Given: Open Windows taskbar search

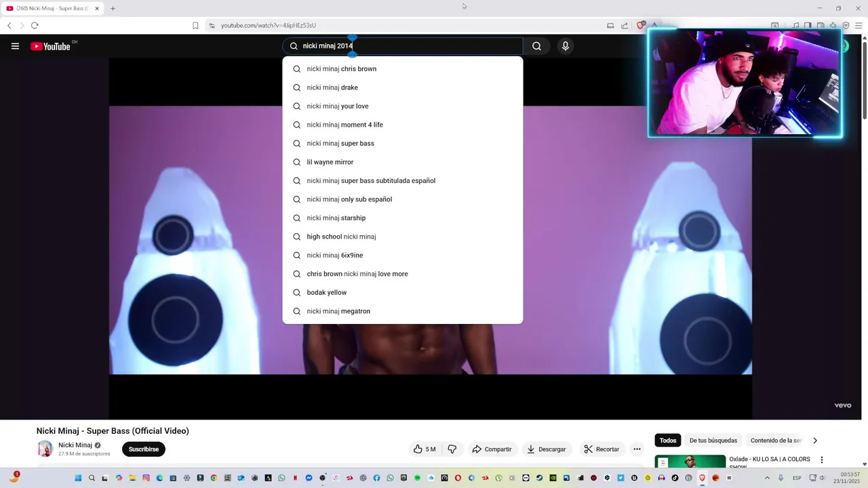Looking at the screenshot, I should tap(92, 478).
